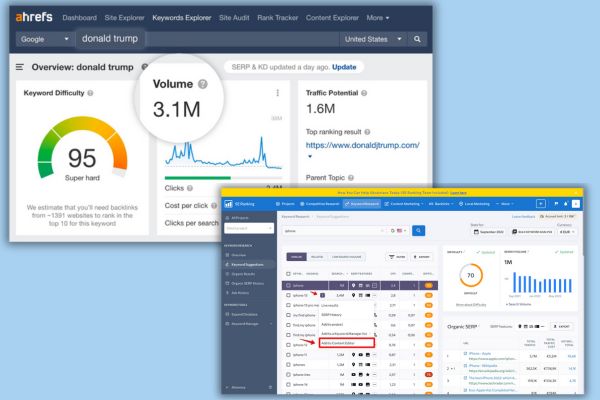This screenshot has width=600, height=400.
Task: Check the box for iphone 13 pro max row
Action: click(289, 305)
